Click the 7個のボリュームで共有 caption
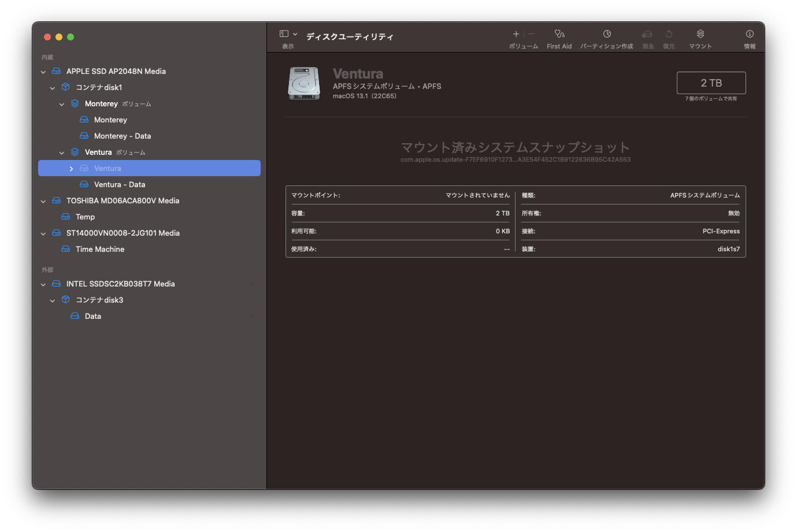 (x=711, y=99)
